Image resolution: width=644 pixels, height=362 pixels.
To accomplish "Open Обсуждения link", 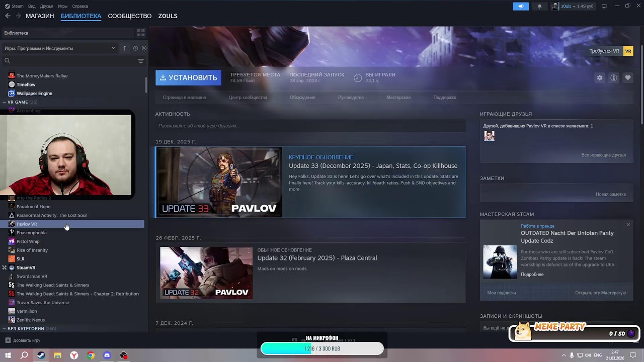I will pos(302,98).
